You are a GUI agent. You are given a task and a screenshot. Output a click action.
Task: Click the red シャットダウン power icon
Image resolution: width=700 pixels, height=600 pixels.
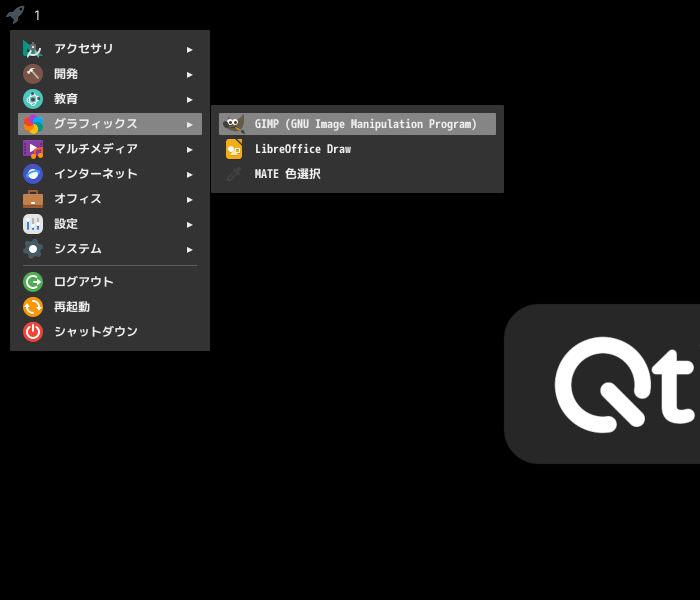pyautogui.click(x=33, y=332)
